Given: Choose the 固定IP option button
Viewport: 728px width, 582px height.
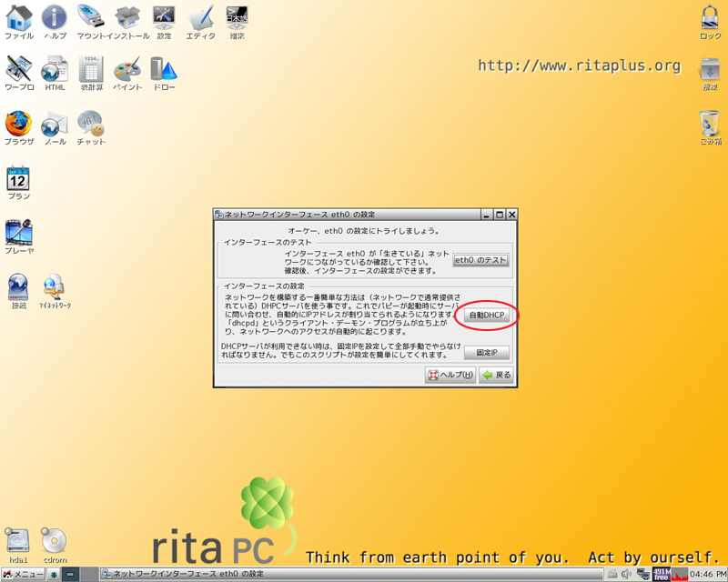Looking at the screenshot, I should pyautogui.click(x=487, y=353).
